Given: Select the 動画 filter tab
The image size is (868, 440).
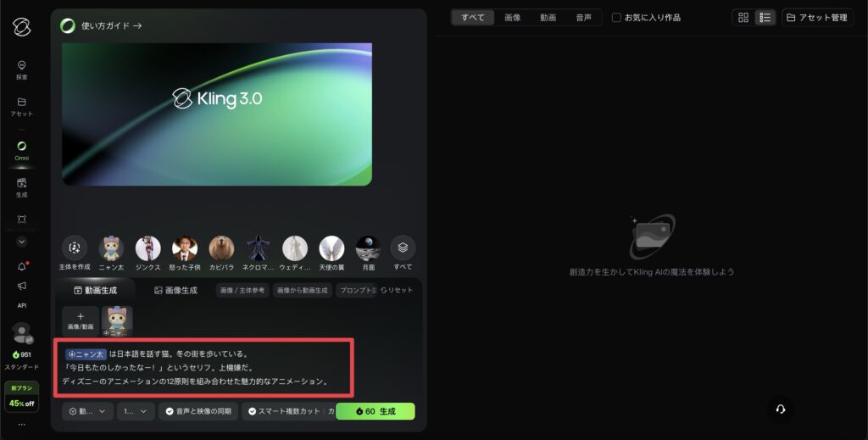Looking at the screenshot, I should 548,18.
